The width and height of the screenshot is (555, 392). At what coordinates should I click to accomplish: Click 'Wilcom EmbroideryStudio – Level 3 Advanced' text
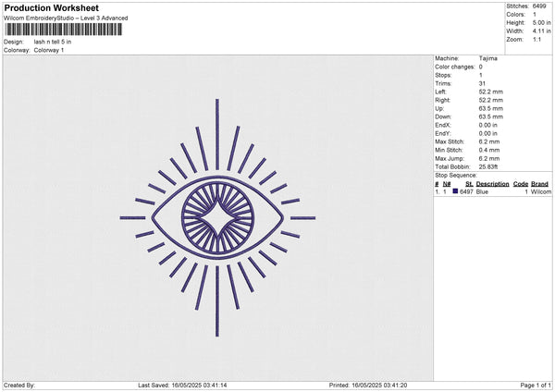(x=66, y=18)
